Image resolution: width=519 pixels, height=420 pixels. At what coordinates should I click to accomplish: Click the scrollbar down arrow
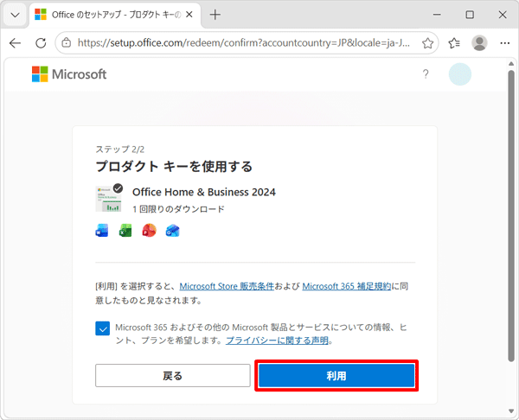(511, 411)
